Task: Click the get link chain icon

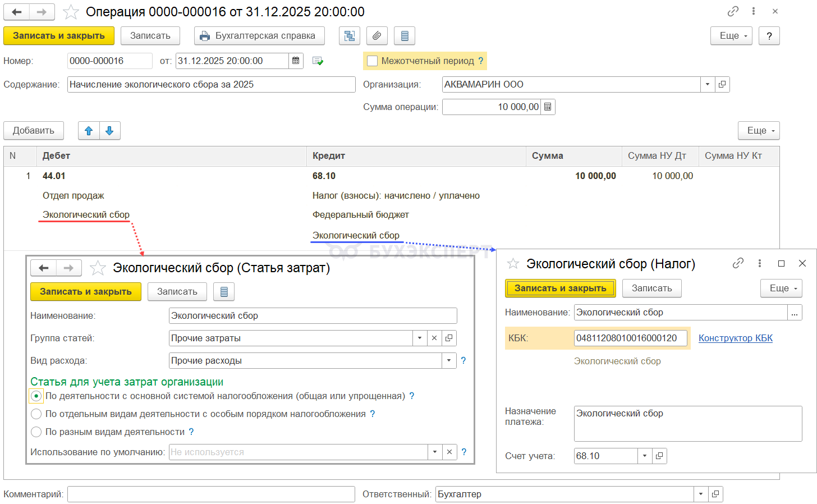Action: coord(733,11)
